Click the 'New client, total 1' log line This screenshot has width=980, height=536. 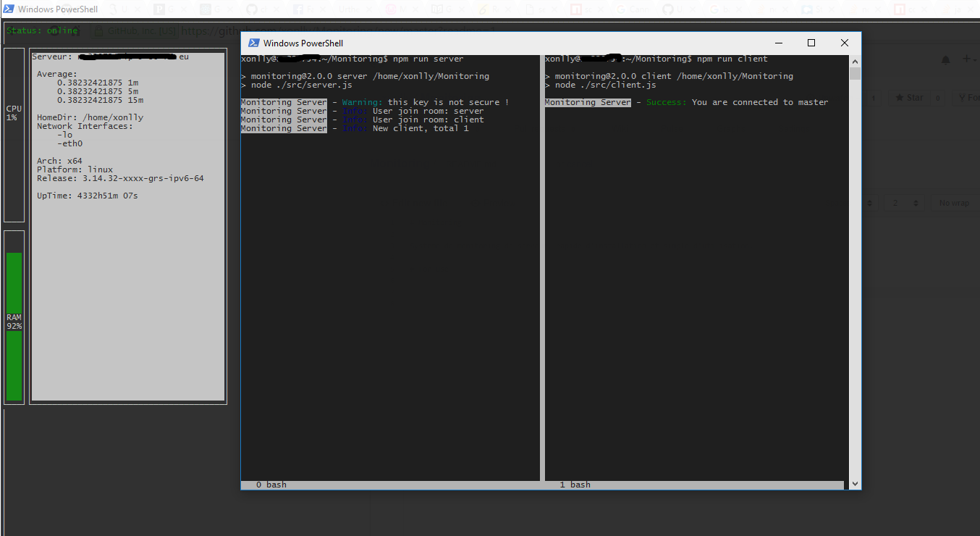(421, 128)
